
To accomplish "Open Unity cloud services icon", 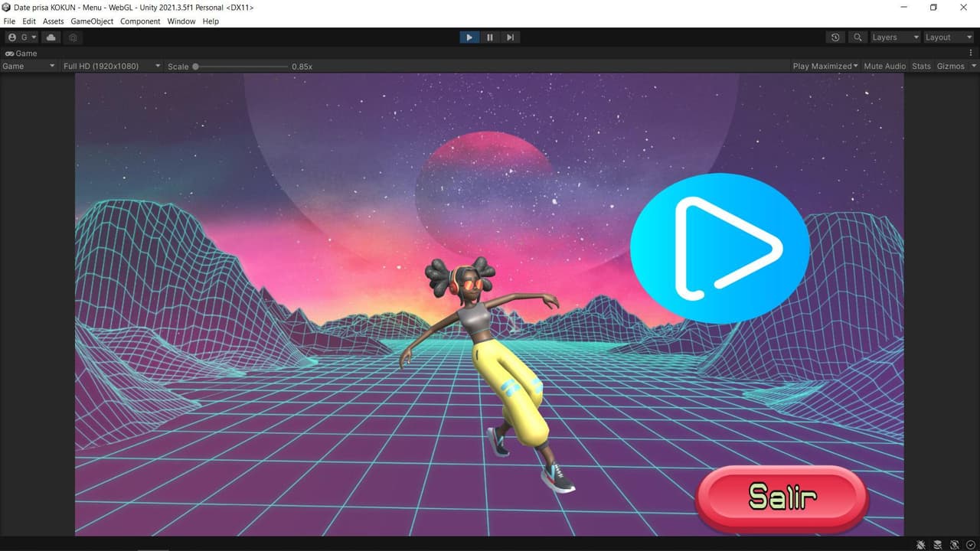I will click(51, 37).
